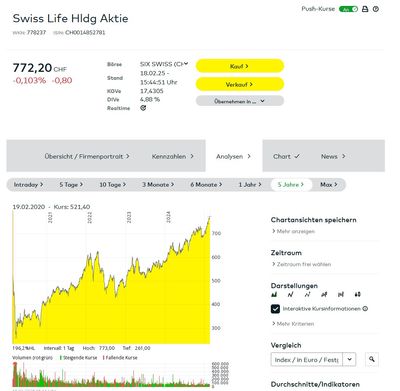Click the 19.02.2020 Kurs 521,40 readout
400x391 pixels.
(x=51, y=207)
